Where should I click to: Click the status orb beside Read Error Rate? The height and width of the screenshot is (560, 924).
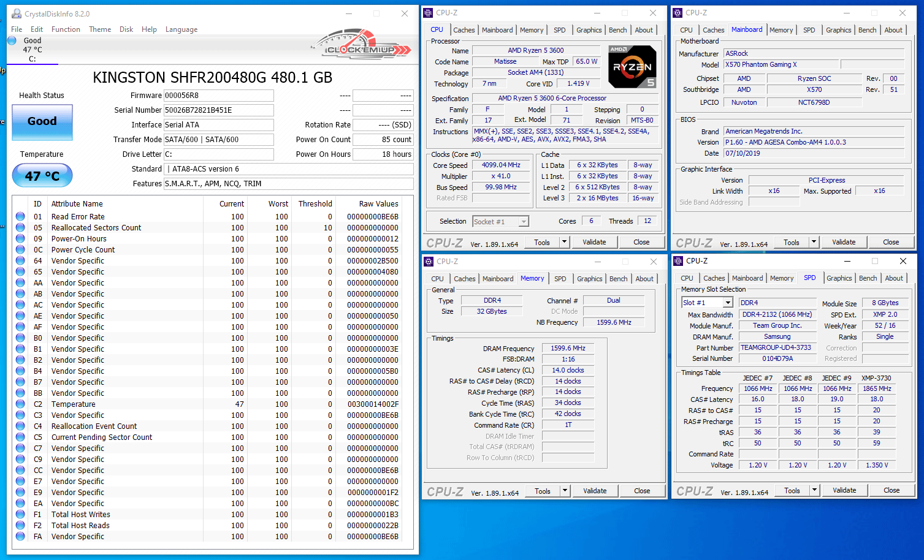pos(20,216)
